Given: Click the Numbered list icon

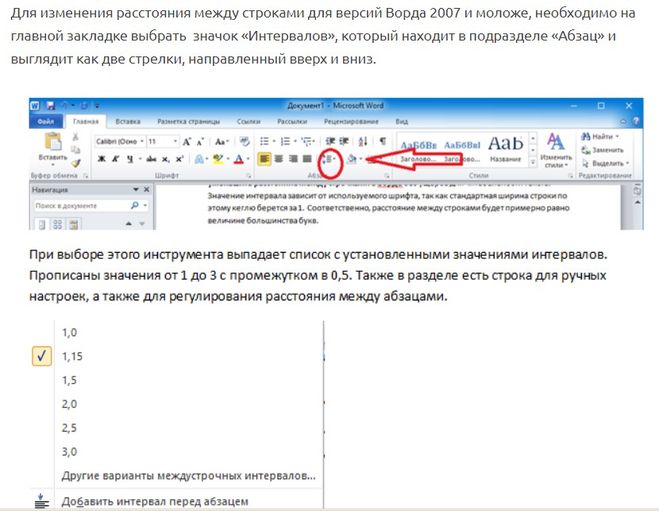Looking at the screenshot, I should coord(285,141).
